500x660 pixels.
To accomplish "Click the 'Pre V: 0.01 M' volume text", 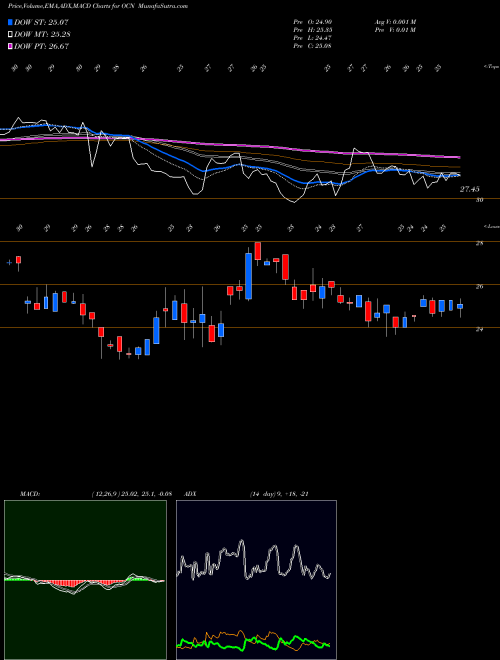I will pyautogui.click(x=395, y=30).
